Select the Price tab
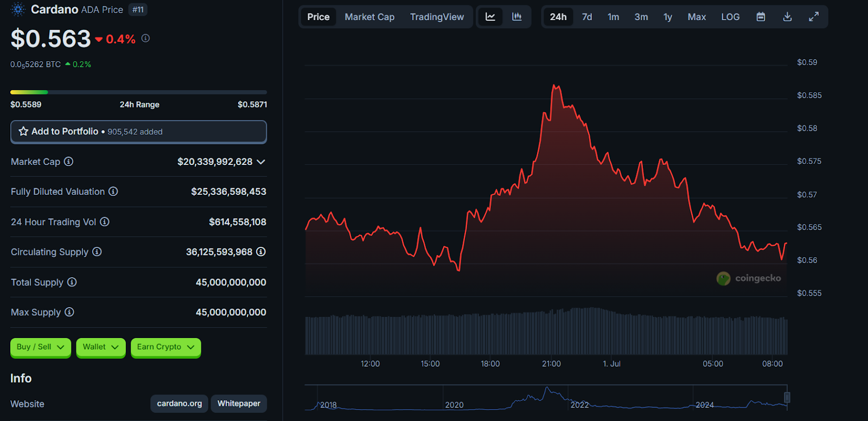Viewport: 868px width, 421px height. (318, 17)
